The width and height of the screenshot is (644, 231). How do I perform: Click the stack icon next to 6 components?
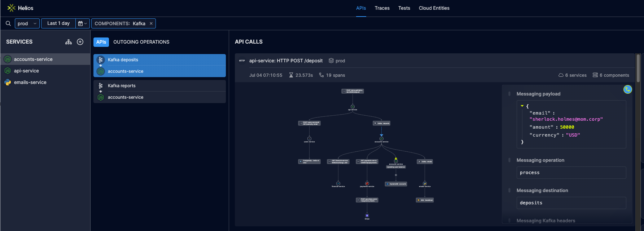pyautogui.click(x=595, y=75)
